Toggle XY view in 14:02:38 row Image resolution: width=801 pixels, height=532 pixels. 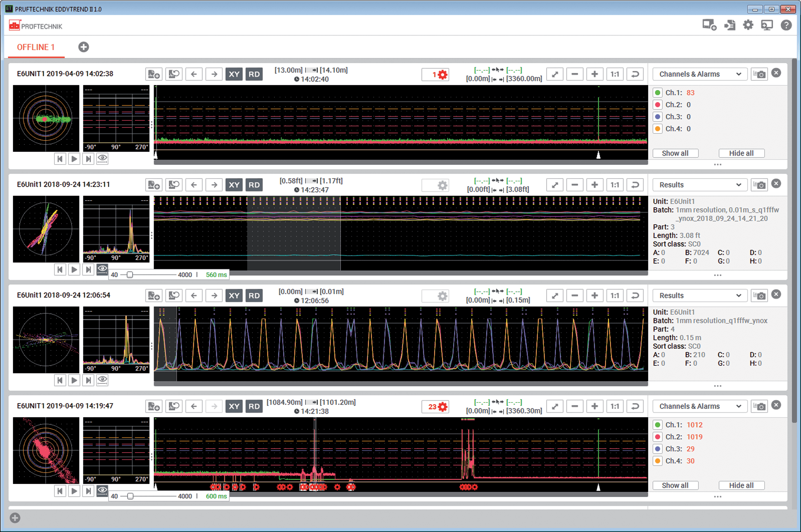coord(234,74)
